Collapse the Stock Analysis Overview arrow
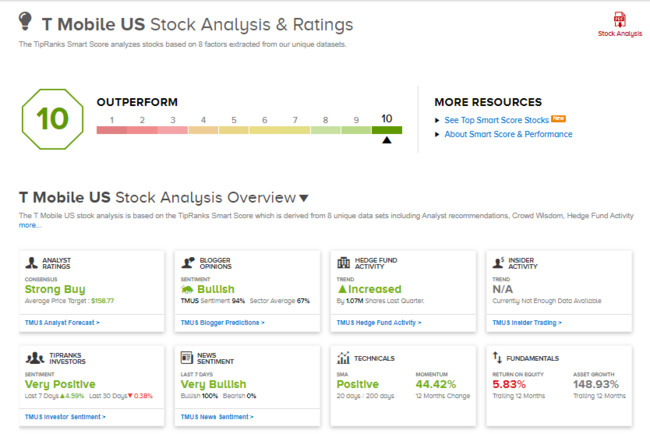 tap(304, 198)
